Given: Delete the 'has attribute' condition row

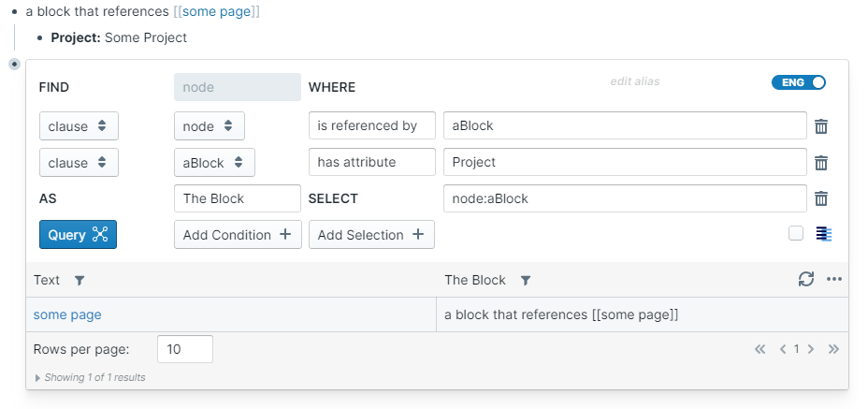Looking at the screenshot, I should (821, 163).
